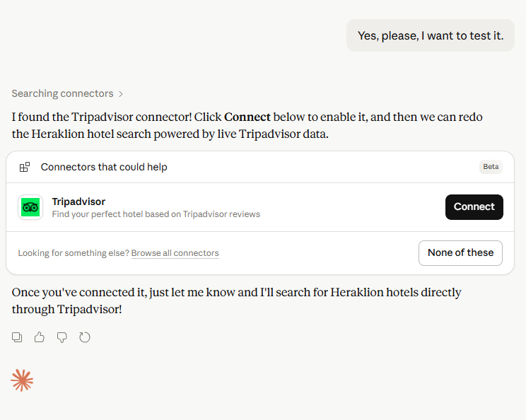Retry the response with the regenerate icon
Viewport: 526px width, 420px height.
tap(85, 337)
